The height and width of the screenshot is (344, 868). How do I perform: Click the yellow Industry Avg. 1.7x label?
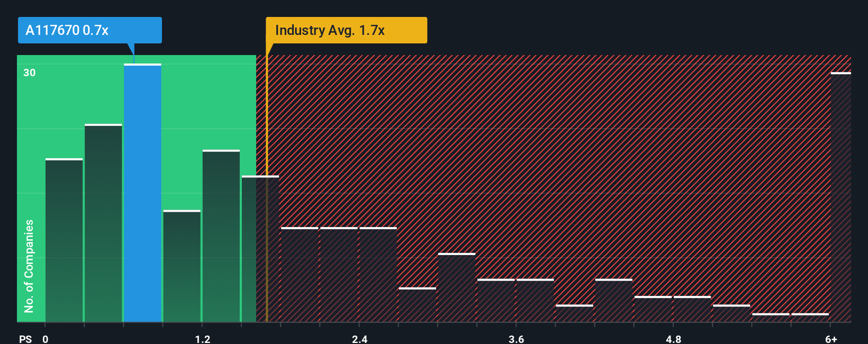click(x=346, y=30)
